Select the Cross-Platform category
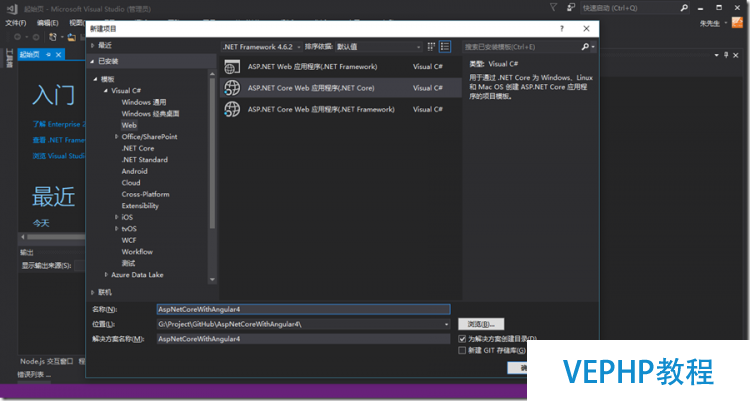The height and width of the screenshot is (401, 750). (145, 194)
